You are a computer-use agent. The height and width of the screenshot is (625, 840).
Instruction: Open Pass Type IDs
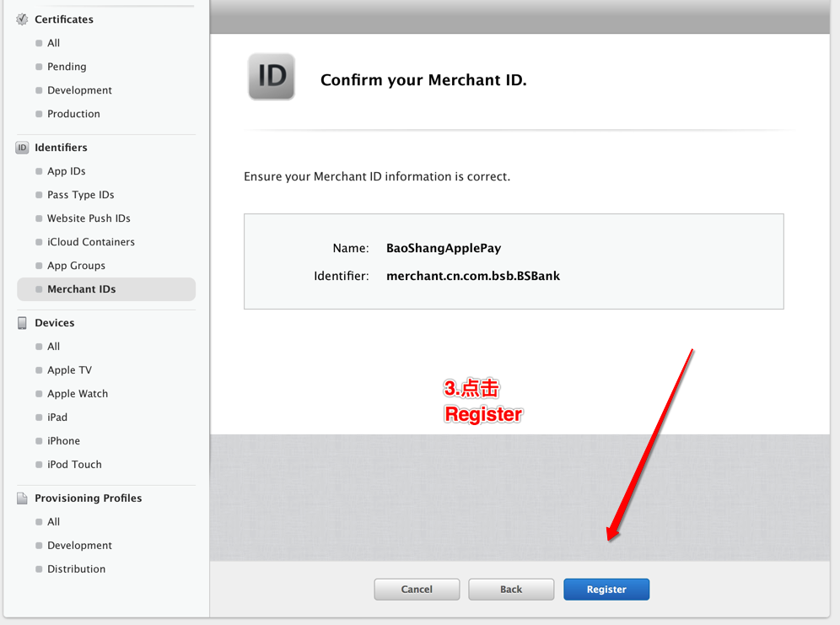80,194
